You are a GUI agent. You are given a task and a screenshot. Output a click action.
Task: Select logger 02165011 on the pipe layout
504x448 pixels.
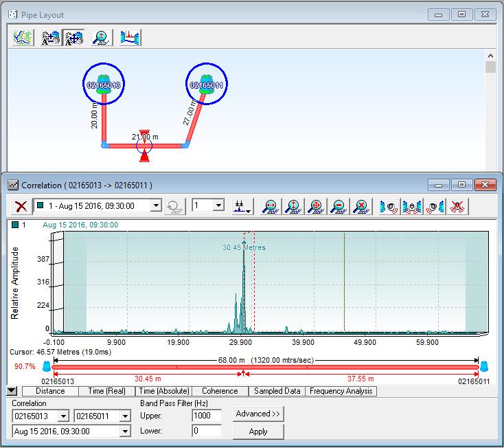(207, 84)
